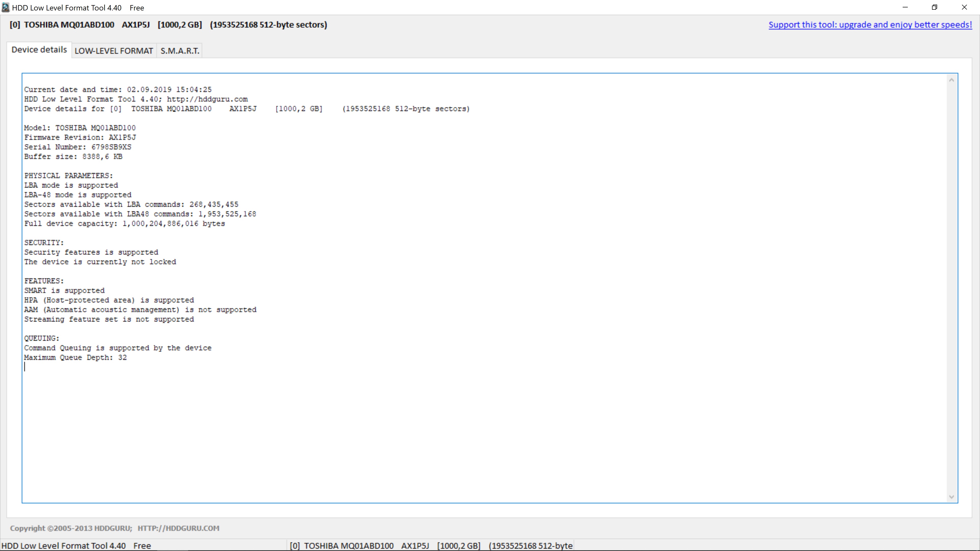Screen dimensions: 980x551
Task: Select the Device details tab
Action: (x=39, y=50)
